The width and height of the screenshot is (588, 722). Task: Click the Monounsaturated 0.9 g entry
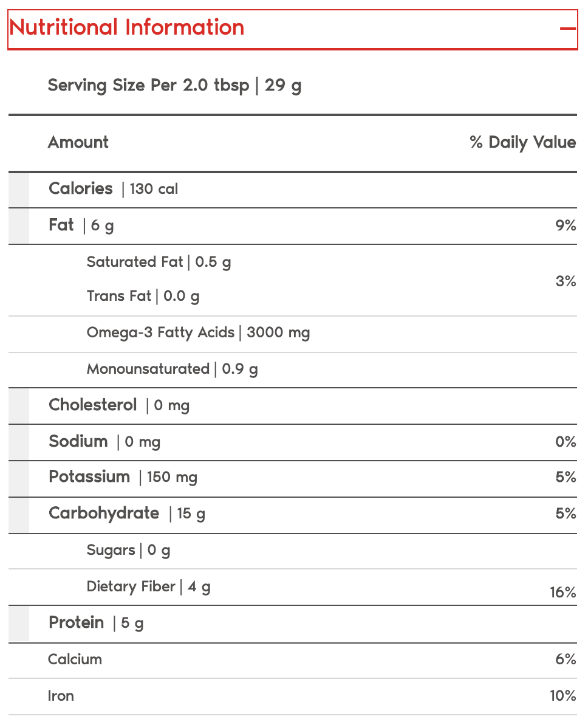(172, 369)
